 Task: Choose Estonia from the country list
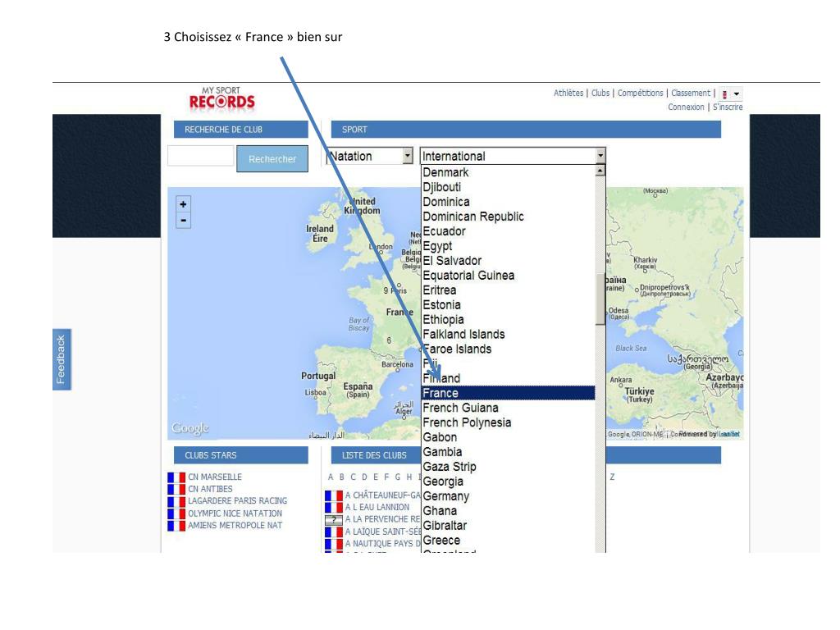(x=508, y=305)
